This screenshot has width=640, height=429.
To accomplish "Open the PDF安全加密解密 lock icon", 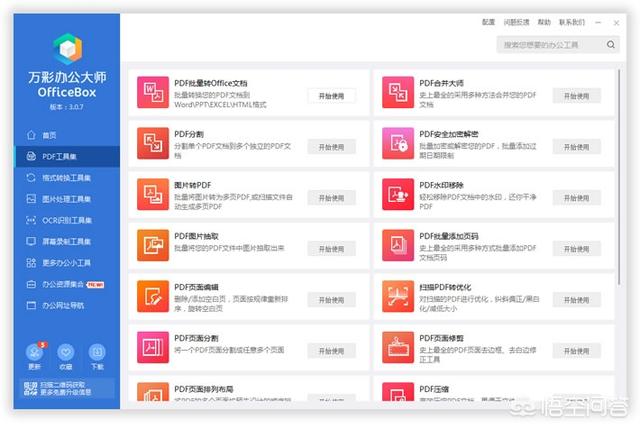I will click(x=398, y=141).
